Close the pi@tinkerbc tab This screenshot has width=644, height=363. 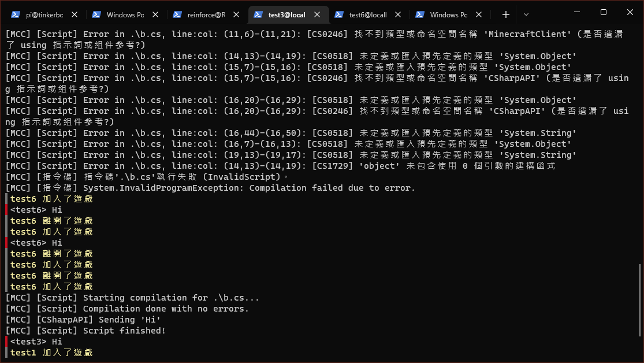tap(73, 14)
